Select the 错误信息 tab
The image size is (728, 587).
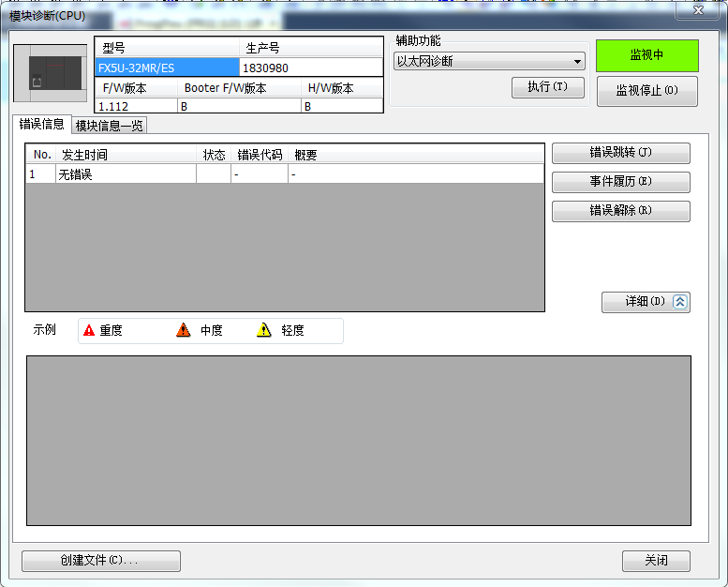(x=42, y=125)
